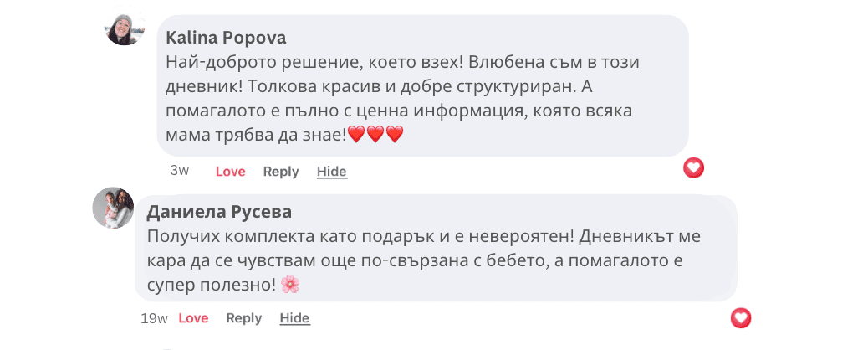Click the heart reaction icon on Даниела Русева's comment
This screenshot has width=868, height=350.
coord(740,318)
